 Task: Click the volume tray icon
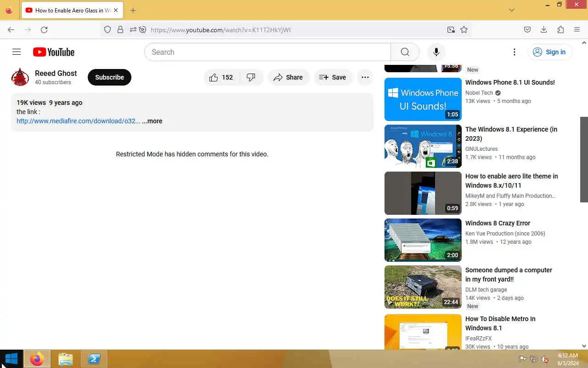[545, 359]
